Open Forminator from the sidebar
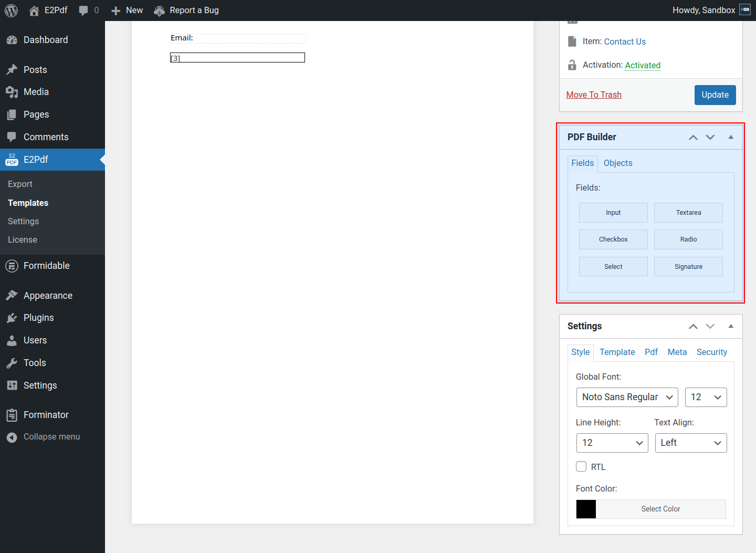Image resolution: width=756 pixels, height=553 pixels. coord(46,415)
